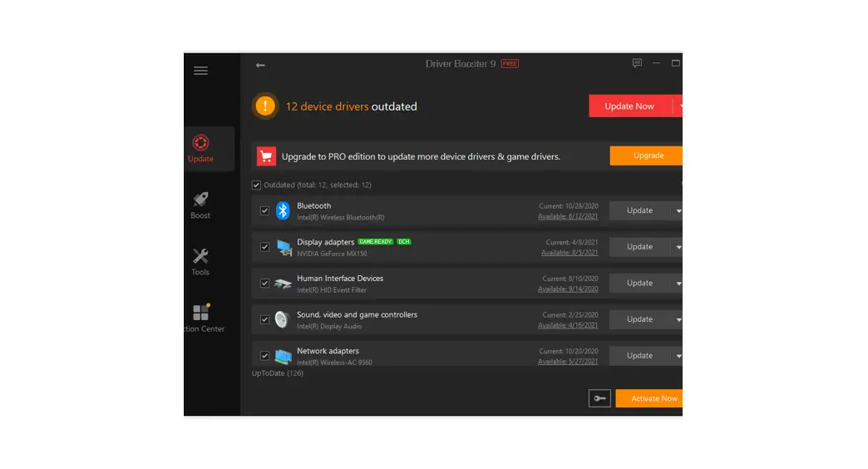Open the Tools section in sidebar
The image size is (868, 469).
[200, 262]
